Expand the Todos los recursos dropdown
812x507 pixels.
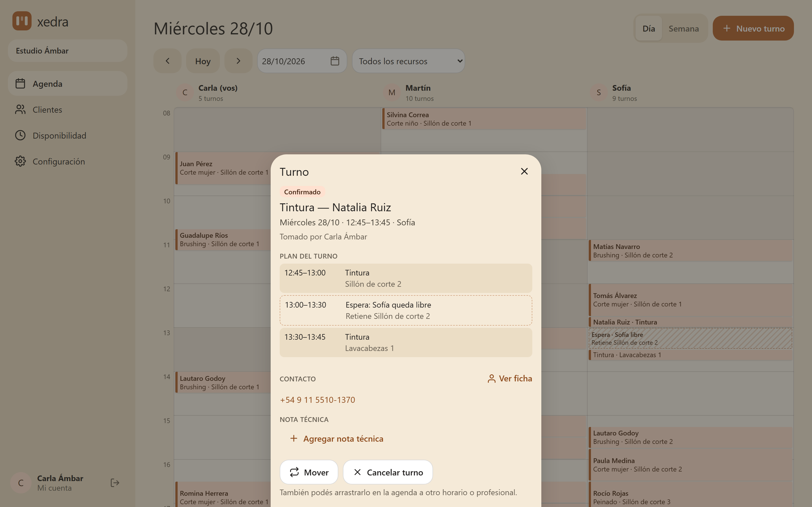coord(408,61)
